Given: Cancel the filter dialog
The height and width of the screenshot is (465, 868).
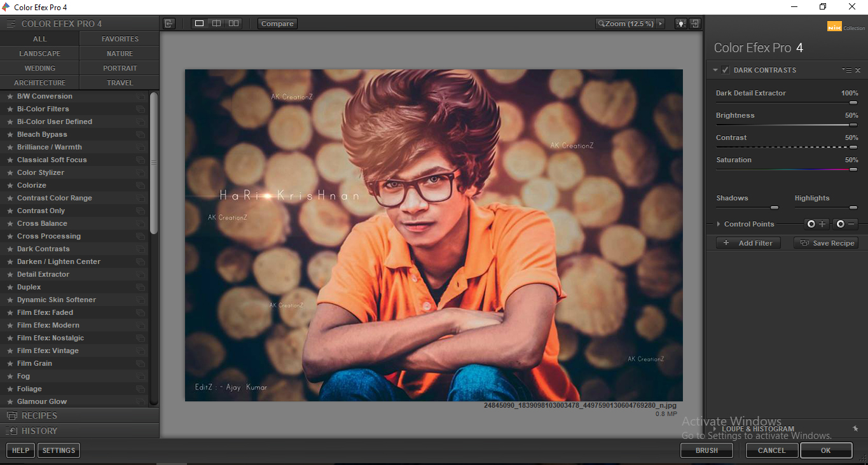Looking at the screenshot, I should (771, 450).
